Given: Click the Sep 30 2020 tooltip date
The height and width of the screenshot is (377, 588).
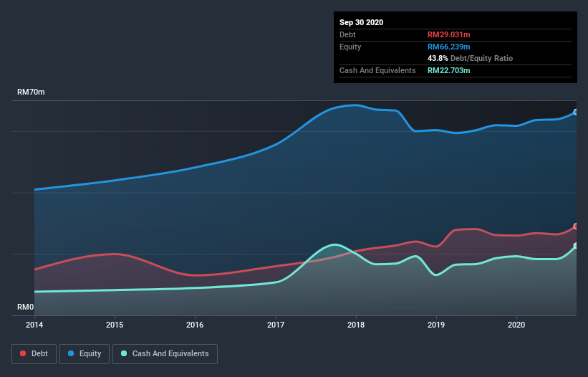Looking at the screenshot, I should [362, 22].
